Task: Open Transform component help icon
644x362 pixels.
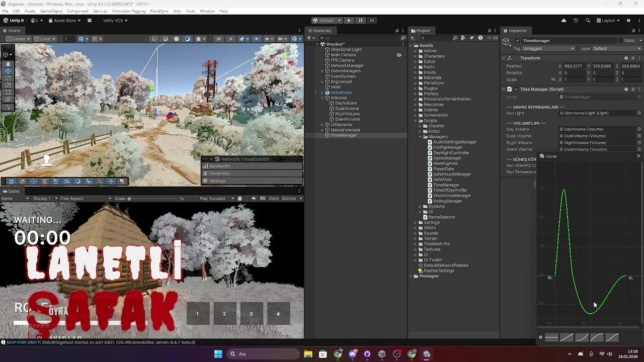Action: coord(626,58)
